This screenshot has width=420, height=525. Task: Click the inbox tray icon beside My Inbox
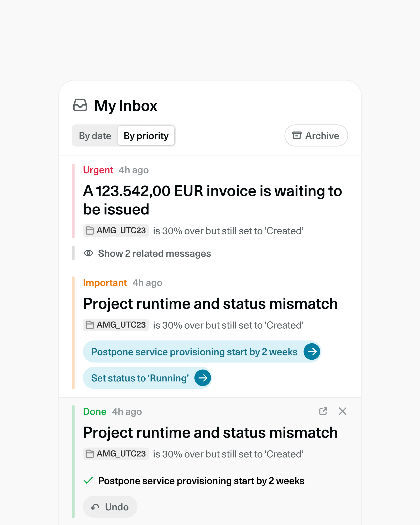point(80,105)
